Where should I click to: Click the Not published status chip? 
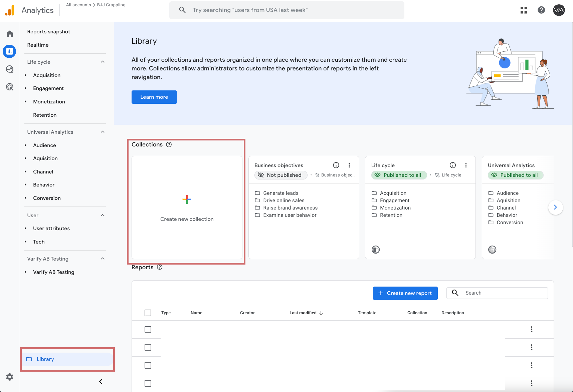click(281, 175)
